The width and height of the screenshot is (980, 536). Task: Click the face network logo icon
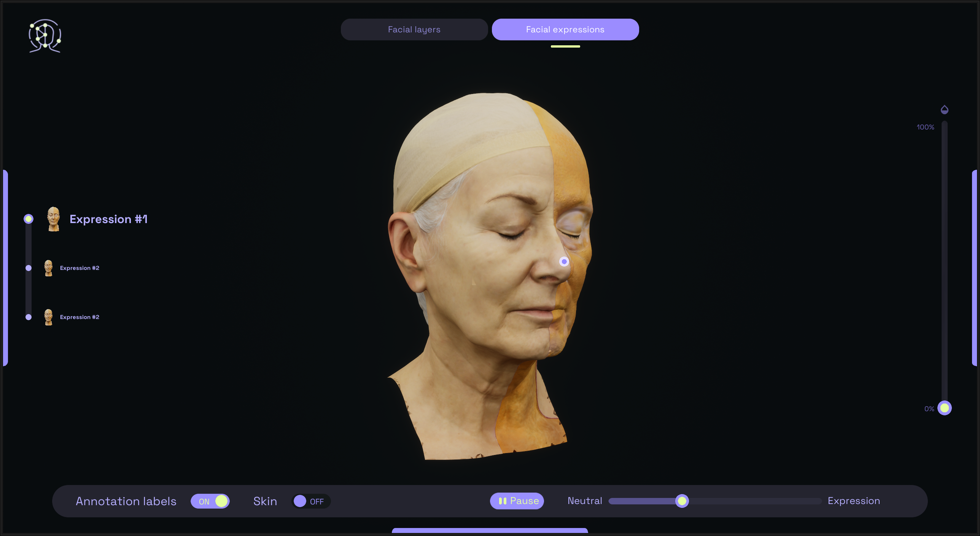click(x=45, y=36)
